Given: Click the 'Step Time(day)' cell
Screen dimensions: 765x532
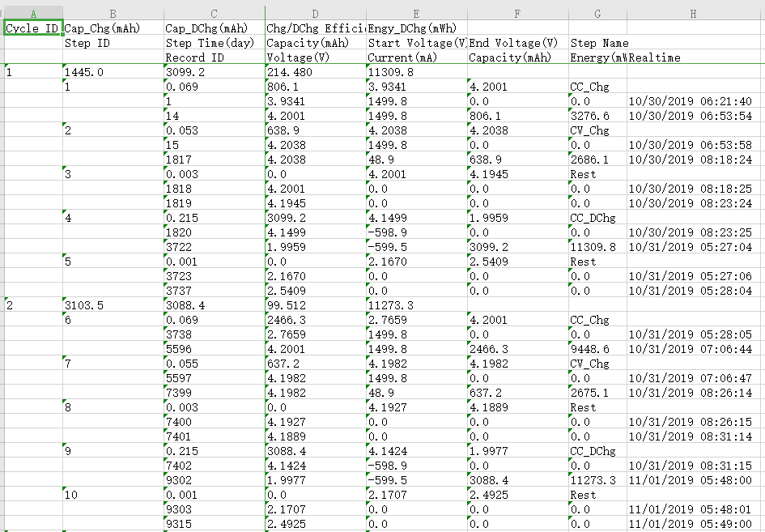Looking at the screenshot, I should pyautogui.click(x=215, y=42).
